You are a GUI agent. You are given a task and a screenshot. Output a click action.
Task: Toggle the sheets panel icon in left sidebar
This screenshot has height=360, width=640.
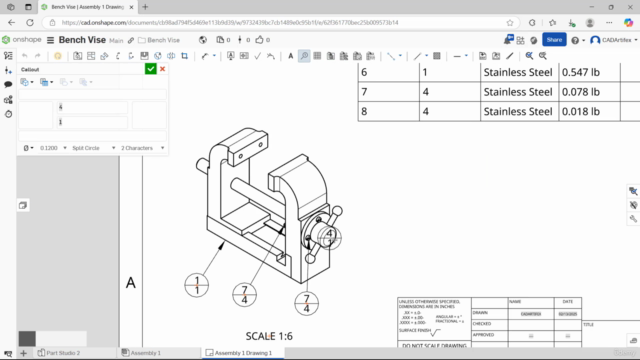pyautogui.click(x=8, y=56)
